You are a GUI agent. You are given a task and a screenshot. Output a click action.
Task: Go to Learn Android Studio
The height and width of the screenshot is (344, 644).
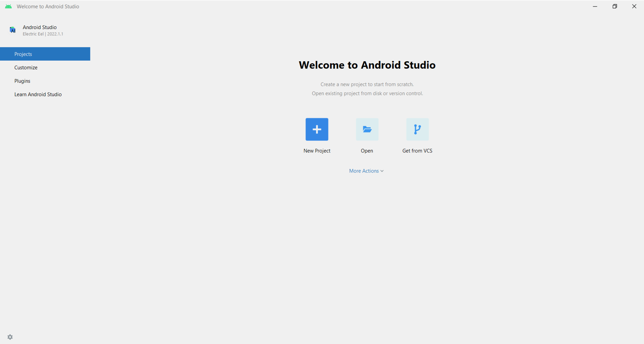(x=38, y=94)
